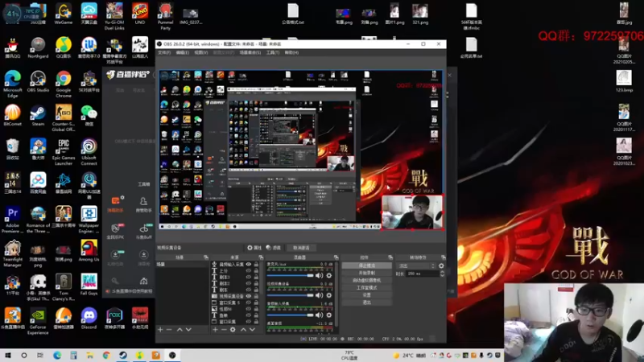
Task: Toggle visibility of 音频输入采集 source
Action: 249,265
